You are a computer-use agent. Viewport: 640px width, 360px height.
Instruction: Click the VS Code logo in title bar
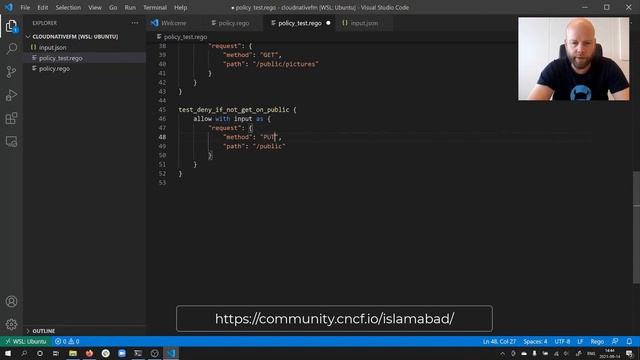point(9,7)
